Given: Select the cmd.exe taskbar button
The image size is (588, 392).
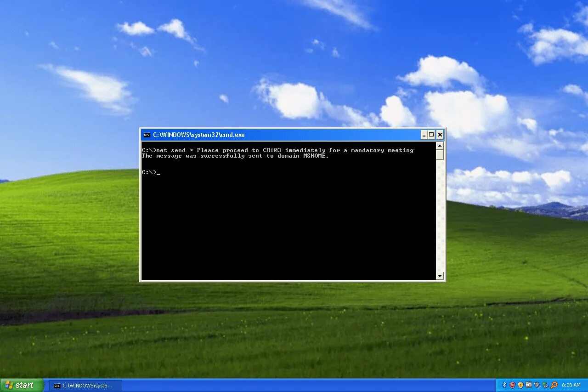Looking at the screenshot, I should coord(86,386).
